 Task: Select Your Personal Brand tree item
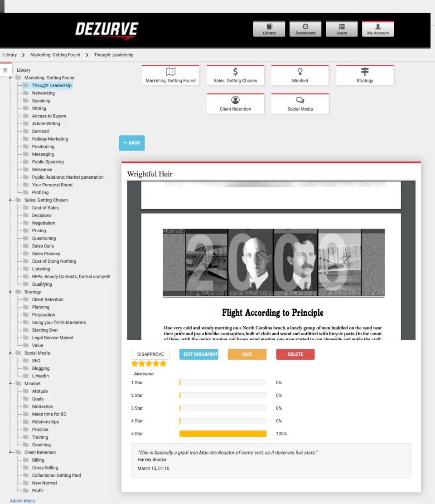[52, 185]
